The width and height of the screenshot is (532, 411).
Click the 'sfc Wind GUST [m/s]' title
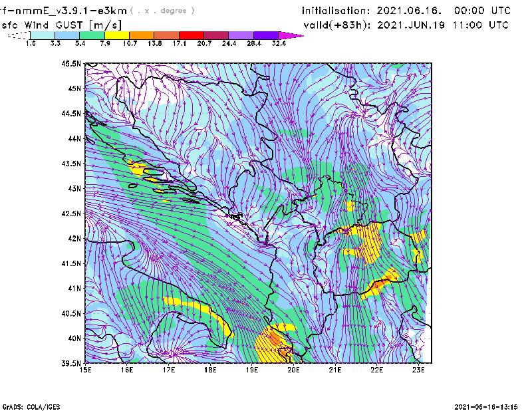click(x=61, y=25)
